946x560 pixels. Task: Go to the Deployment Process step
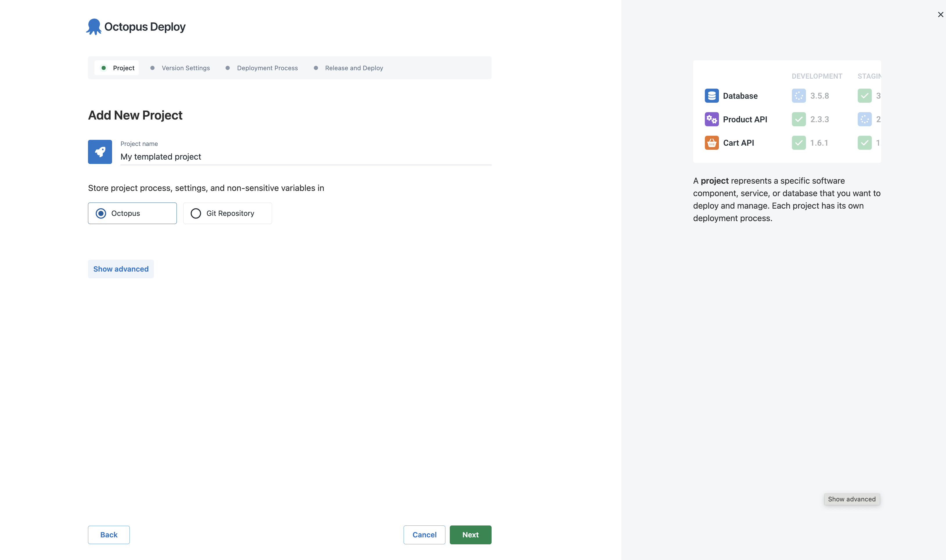[267, 68]
